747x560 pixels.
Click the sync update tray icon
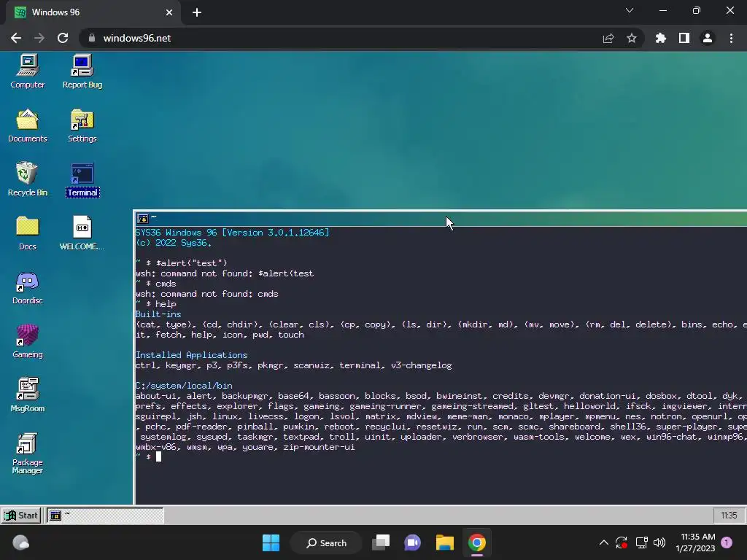(622, 542)
